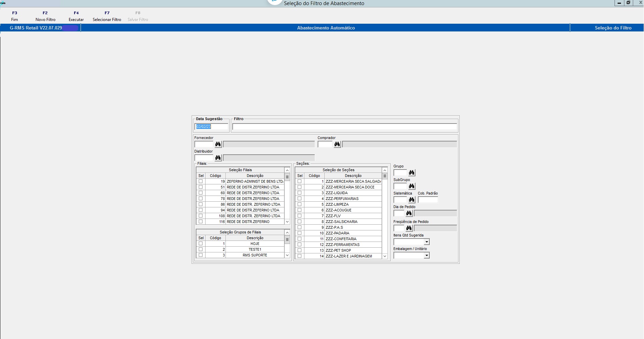This screenshot has height=339, width=644.
Task: Click the Cob. Padrão field
Action: [x=428, y=200]
